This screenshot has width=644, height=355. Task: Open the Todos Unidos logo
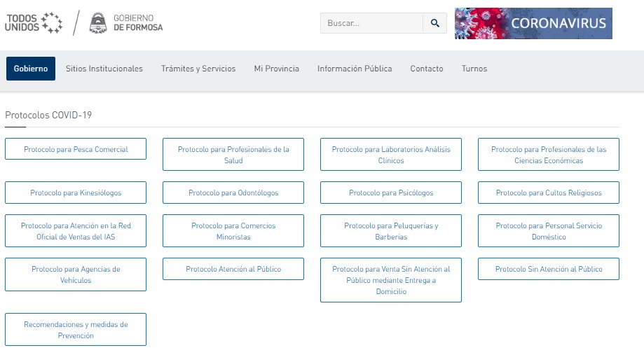(34, 22)
